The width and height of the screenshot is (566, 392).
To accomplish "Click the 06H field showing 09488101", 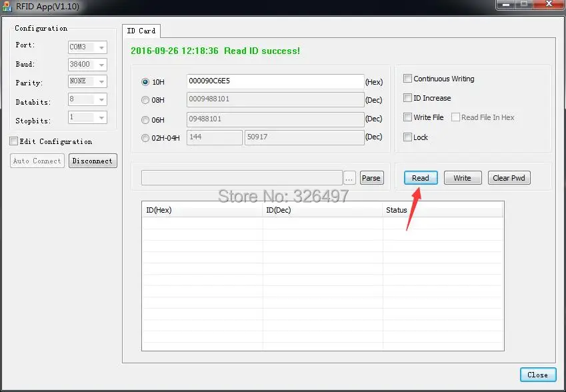I will click(275, 119).
